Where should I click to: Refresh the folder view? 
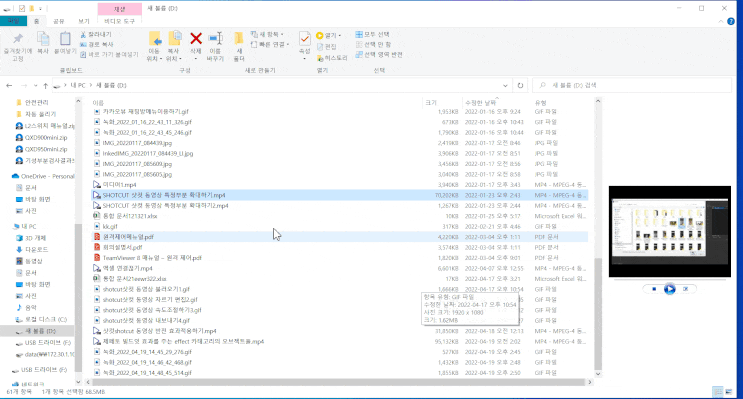[x=520, y=85]
